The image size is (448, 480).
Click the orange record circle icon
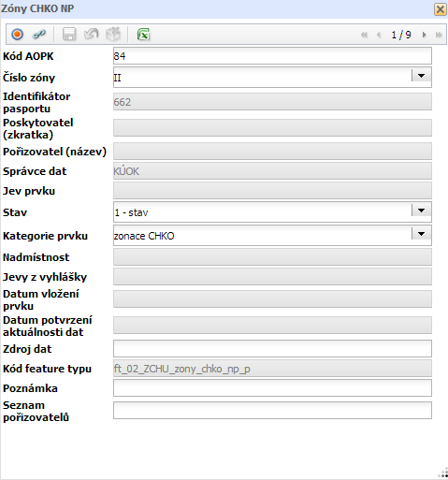coord(17,34)
